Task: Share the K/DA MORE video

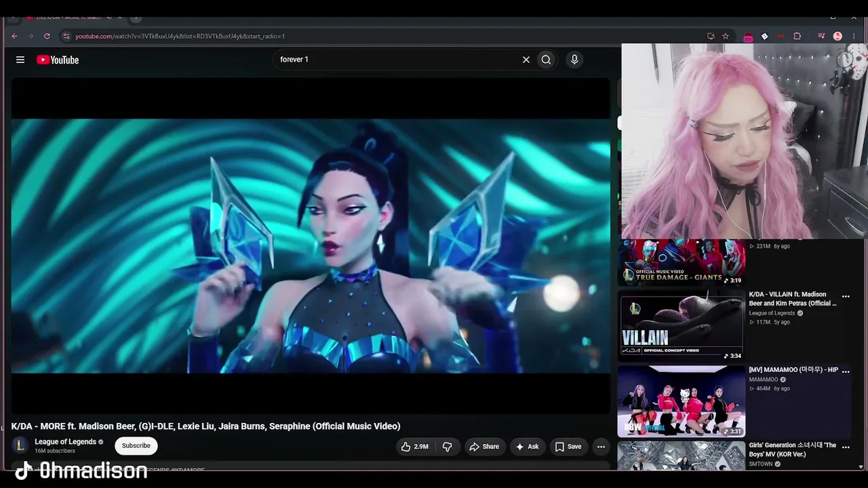Action: (484, 447)
